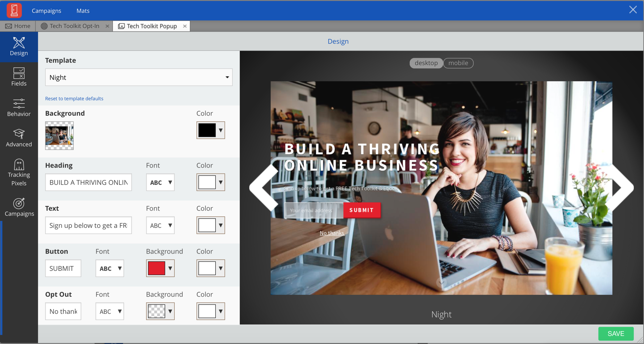Open the Design sidebar section
Screen dimensions: 644x344
coord(19,47)
